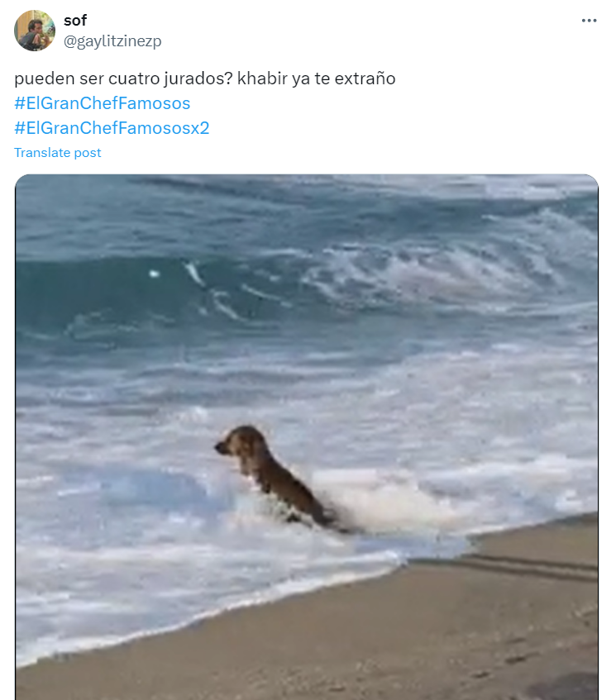The image size is (616, 700).
Task: Select the tweet text about cuatro jurados
Action: point(204,79)
